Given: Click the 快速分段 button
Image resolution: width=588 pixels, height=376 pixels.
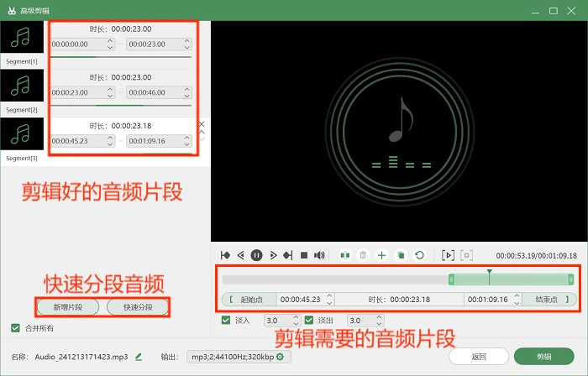Looking at the screenshot, I should tap(138, 307).
